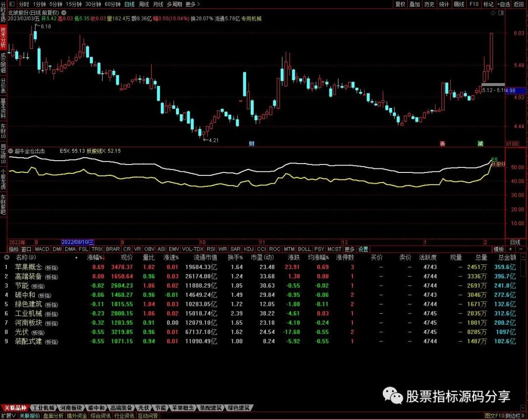Switch to 15分钟 period
The image size is (528, 420).
point(74,4)
